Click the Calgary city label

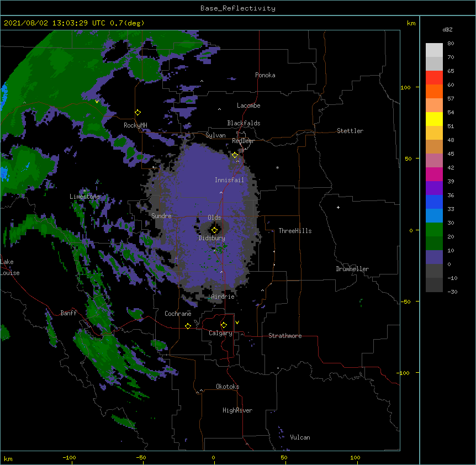pyautogui.click(x=221, y=333)
